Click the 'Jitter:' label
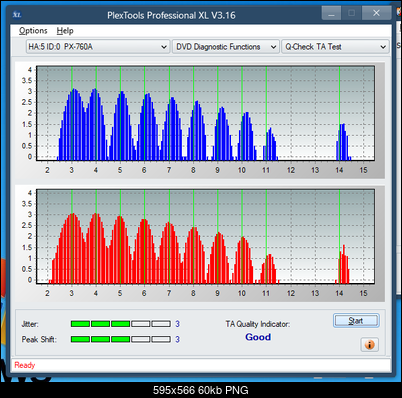 pyautogui.click(x=30, y=324)
